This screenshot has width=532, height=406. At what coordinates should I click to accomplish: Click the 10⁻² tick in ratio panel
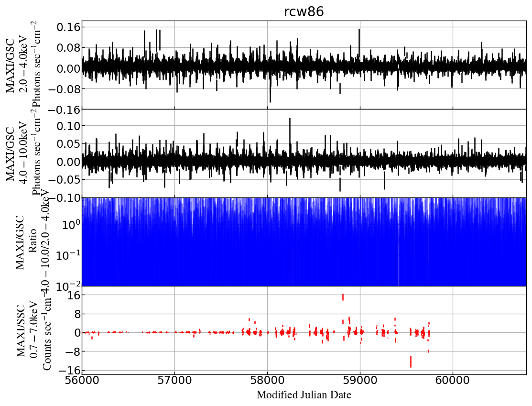pos(69,286)
